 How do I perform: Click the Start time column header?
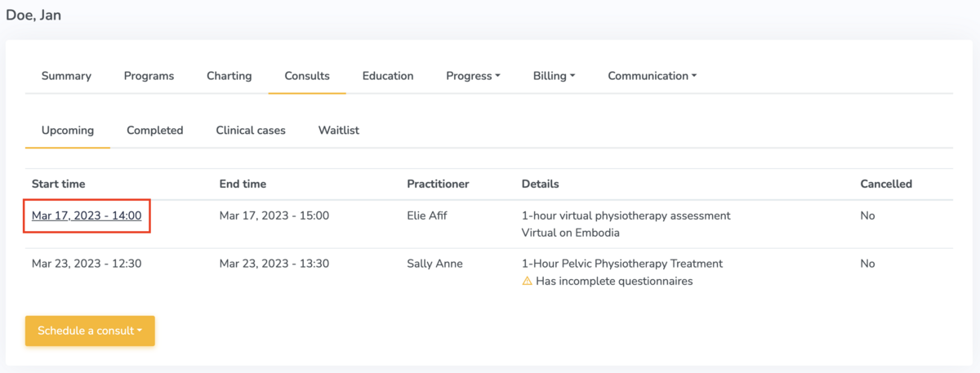pos(59,184)
